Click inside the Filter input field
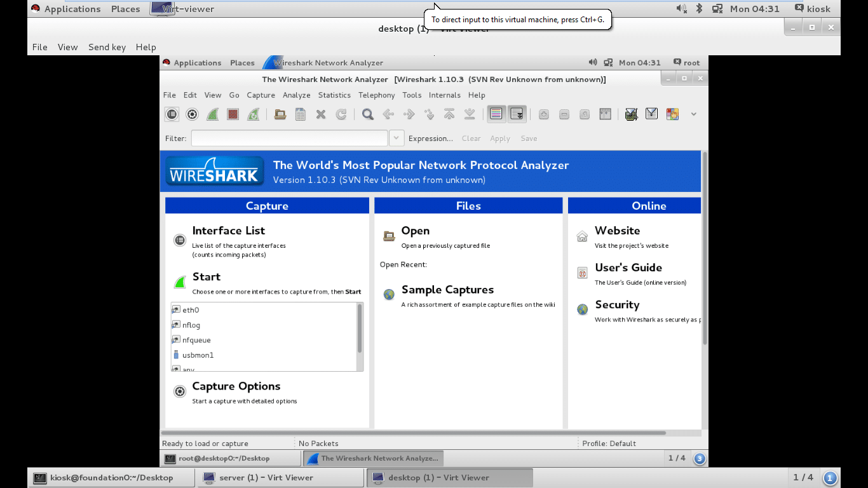Screen dimensions: 868x488 click(289, 138)
